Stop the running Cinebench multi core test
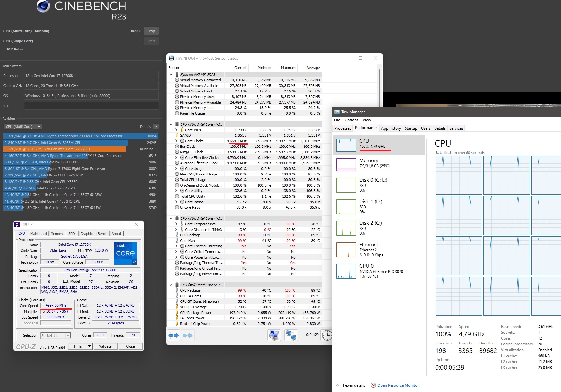This screenshot has width=561, height=392. (x=151, y=31)
